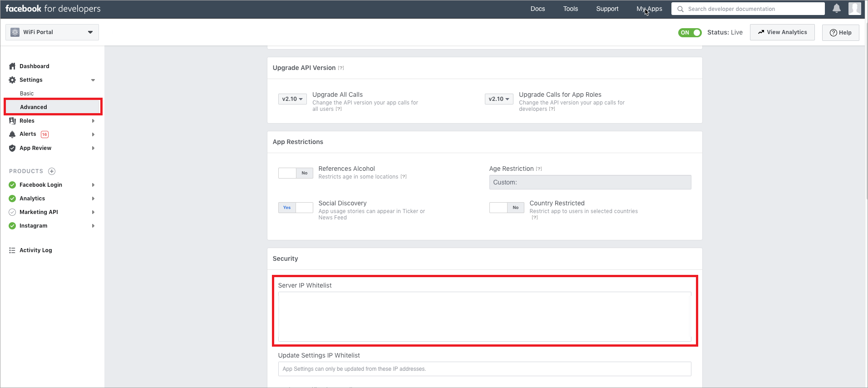Click the App Review shield icon

(12, 148)
